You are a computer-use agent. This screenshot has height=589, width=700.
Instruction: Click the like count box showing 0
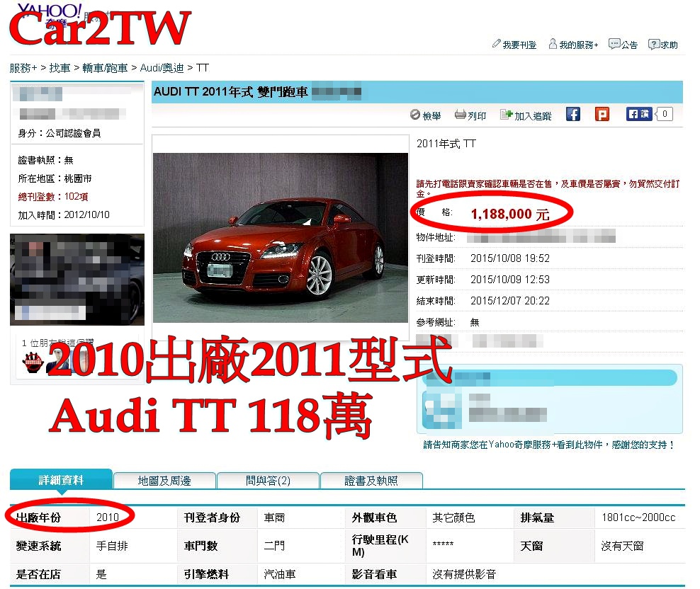tap(665, 114)
